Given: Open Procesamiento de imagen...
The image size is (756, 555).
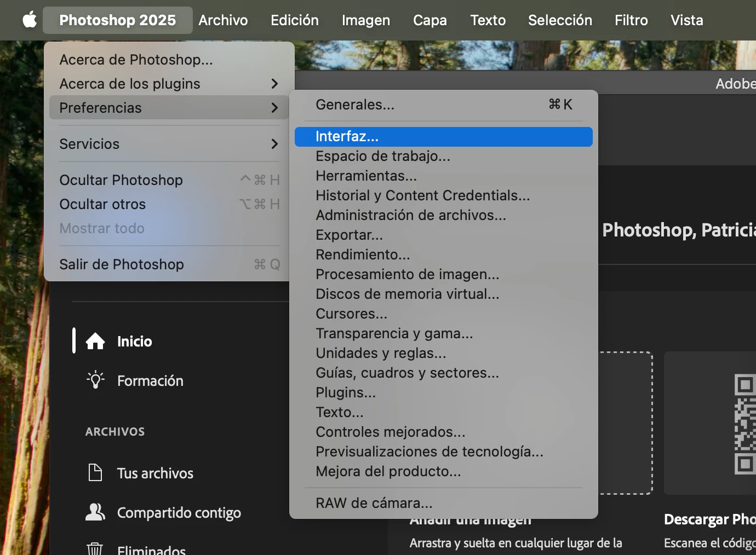Looking at the screenshot, I should (444, 274).
